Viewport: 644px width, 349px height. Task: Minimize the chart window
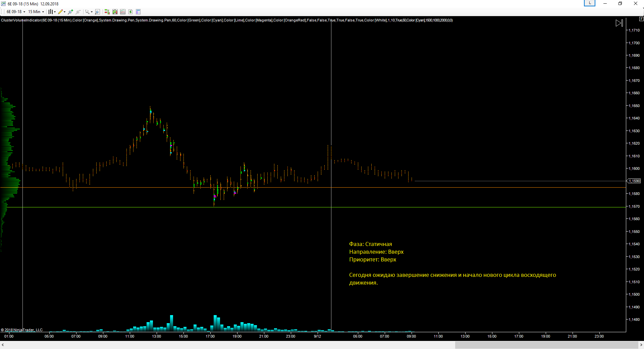(x=605, y=3)
